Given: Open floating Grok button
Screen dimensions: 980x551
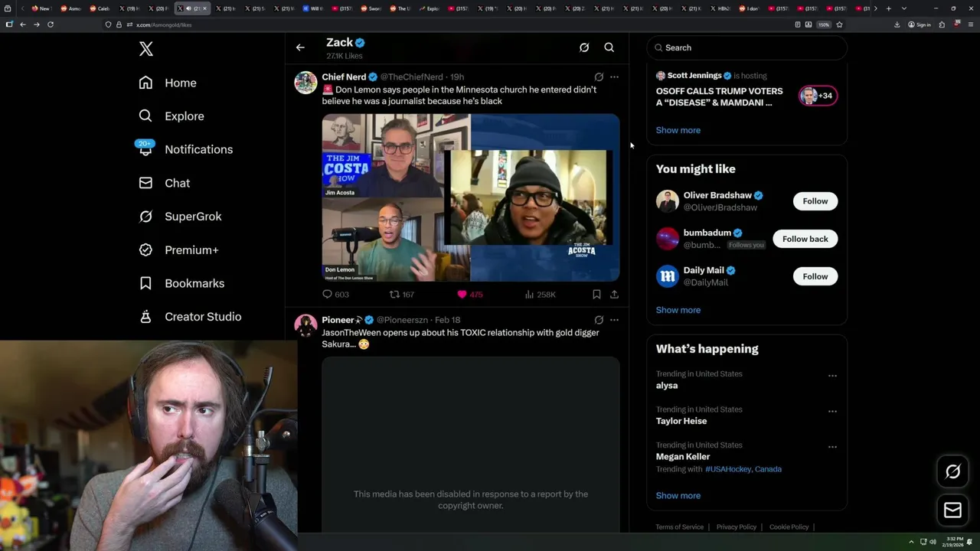Looking at the screenshot, I should (x=952, y=471).
